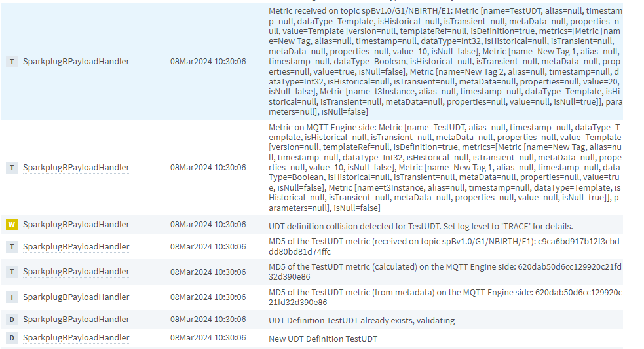The width and height of the screenshot is (644, 349).
Task: Click the SparkplugBPayloadHandler link in the warning row
Action: click(x=76, y=225)
